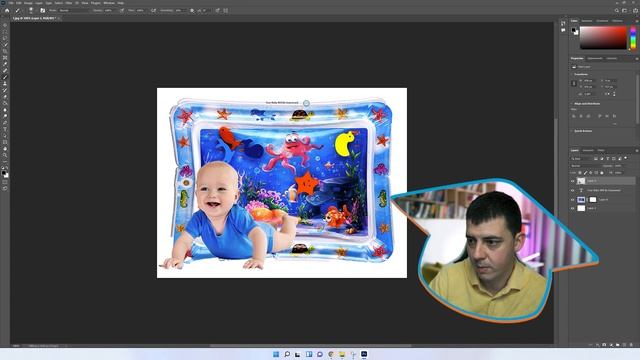The height and width of the screenshot is (360, 640).
Task: Select the Lasso tool
Action: click(5, 38)
